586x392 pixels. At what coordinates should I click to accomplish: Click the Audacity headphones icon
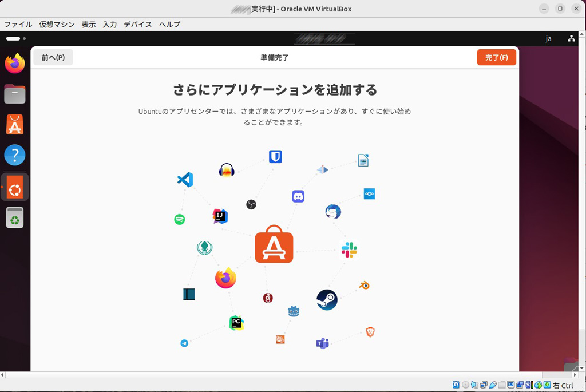click(227, 170)
